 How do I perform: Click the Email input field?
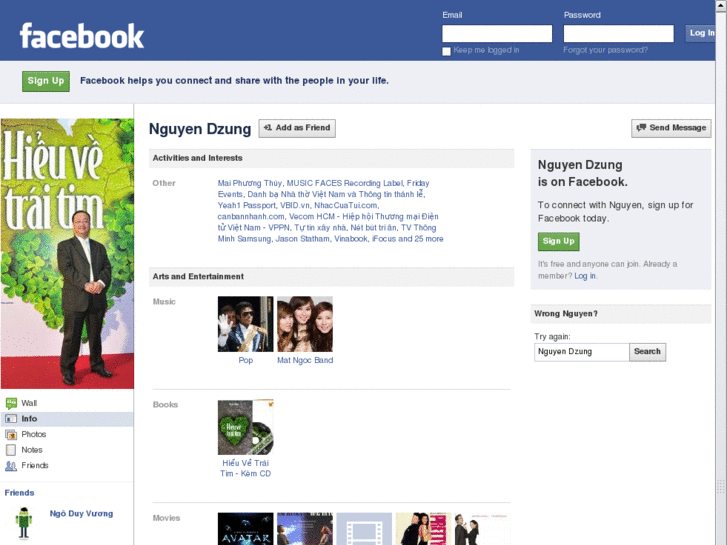[497, 33]
